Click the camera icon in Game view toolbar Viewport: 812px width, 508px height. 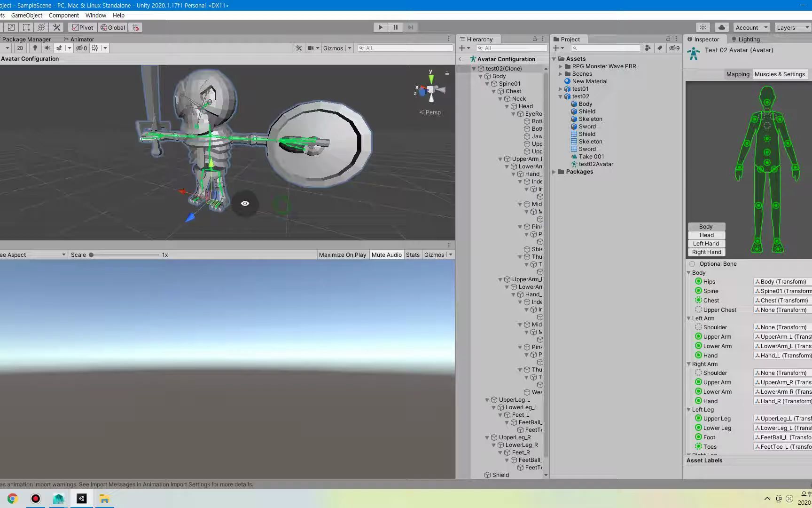[311, 48]
